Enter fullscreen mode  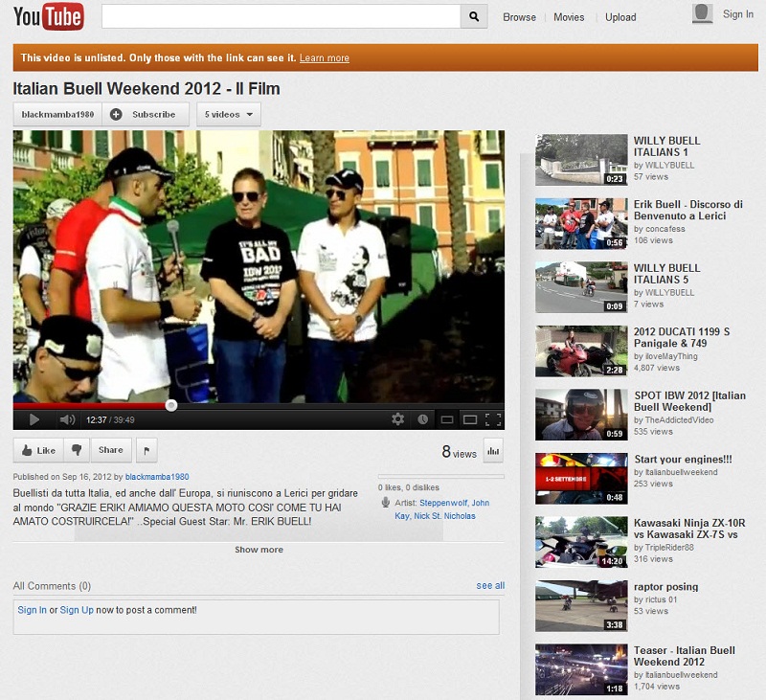click(x=493, y=419)
